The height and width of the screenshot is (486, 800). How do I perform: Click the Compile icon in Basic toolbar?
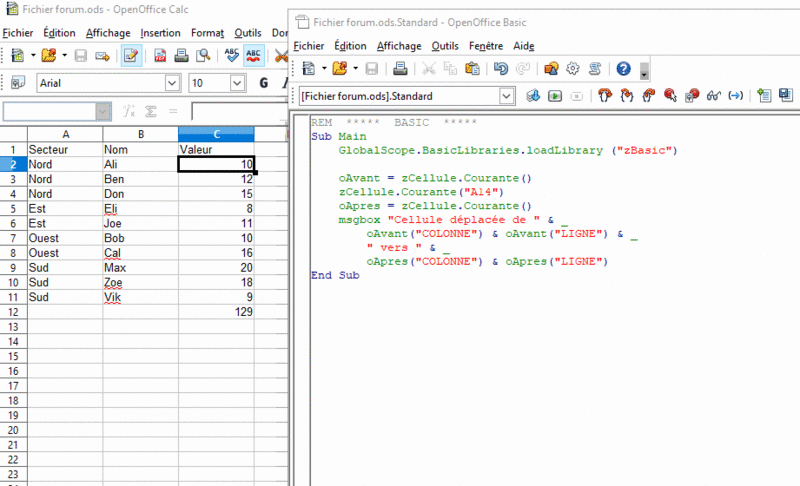tap(533, 96)
